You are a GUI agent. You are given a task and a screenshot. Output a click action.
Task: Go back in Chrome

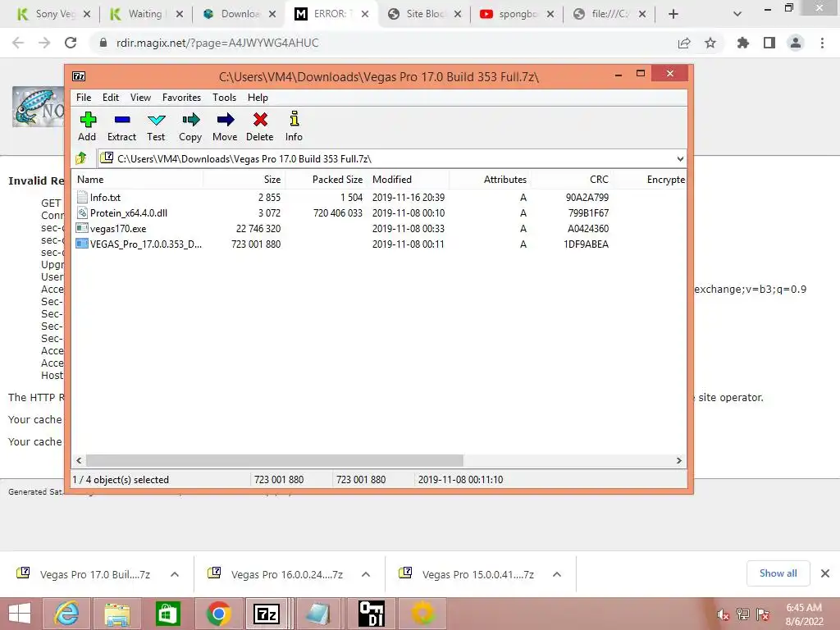click(x=18, y=43)
